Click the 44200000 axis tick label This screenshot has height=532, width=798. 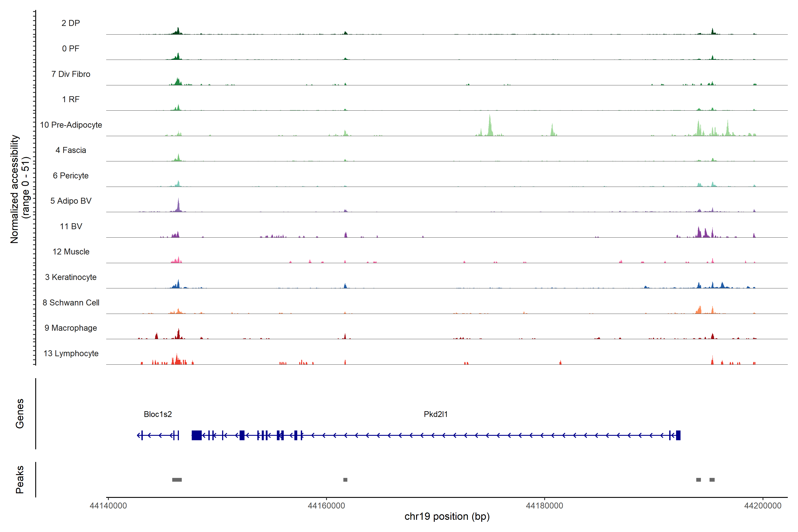click(762, 506)
